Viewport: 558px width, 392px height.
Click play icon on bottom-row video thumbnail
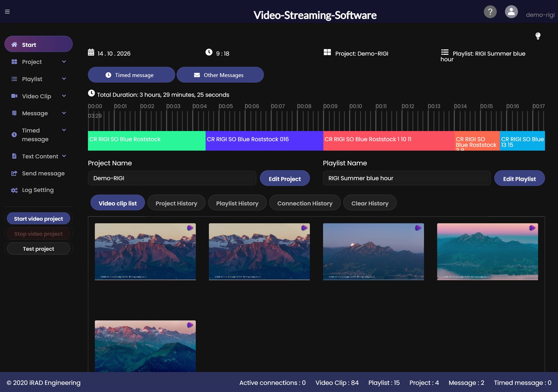pos(190,325)
